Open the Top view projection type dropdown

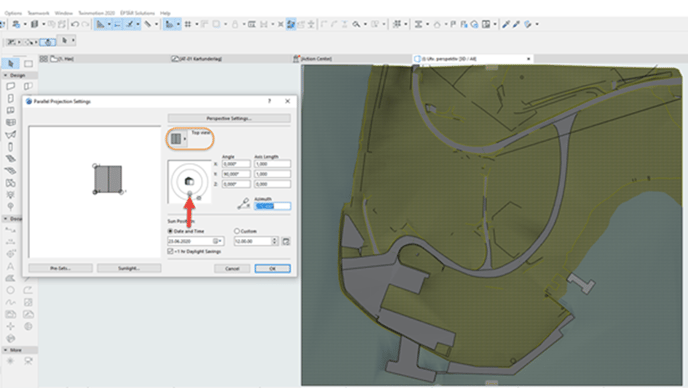[x=179, y=139]
